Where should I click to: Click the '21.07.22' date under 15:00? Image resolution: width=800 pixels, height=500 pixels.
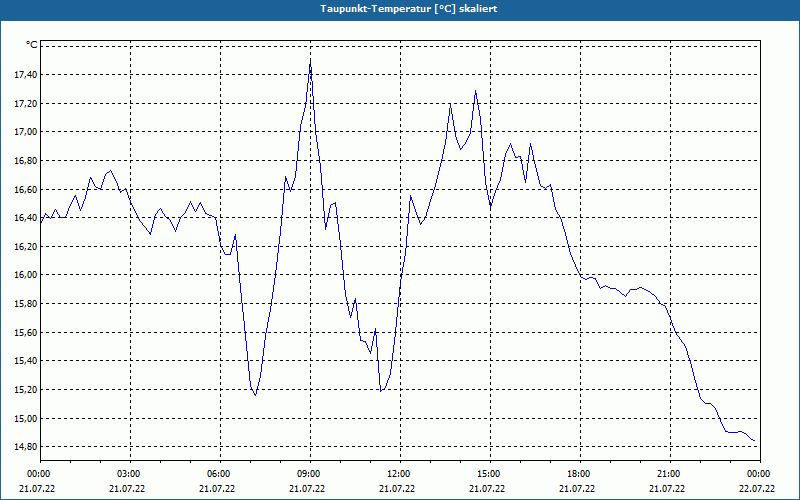487,488
